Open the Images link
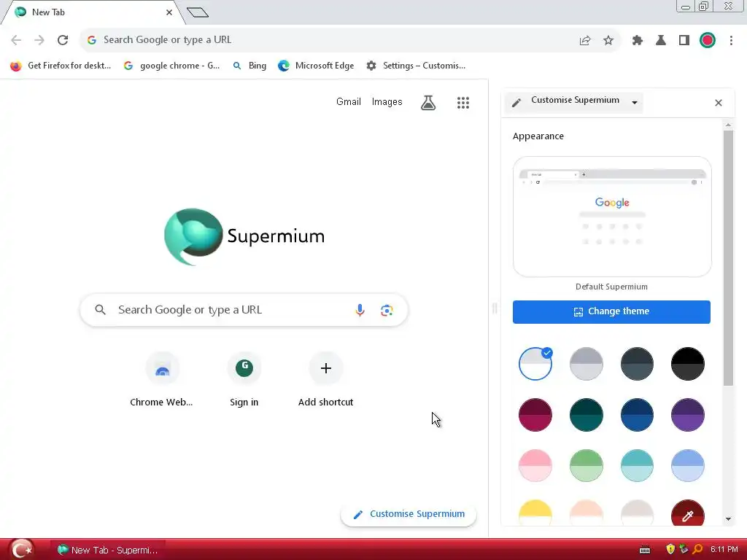 point(387,102)
